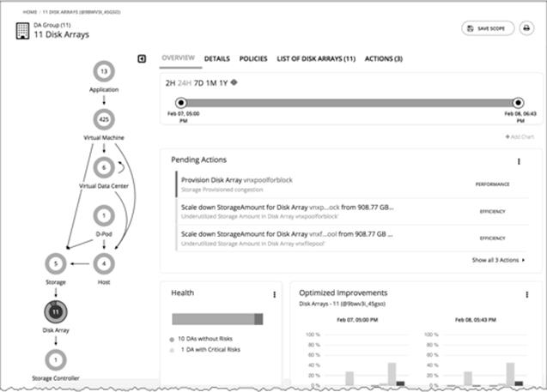
Task: Click '10 DAs without Risks' legend entry
Action: 201,339
